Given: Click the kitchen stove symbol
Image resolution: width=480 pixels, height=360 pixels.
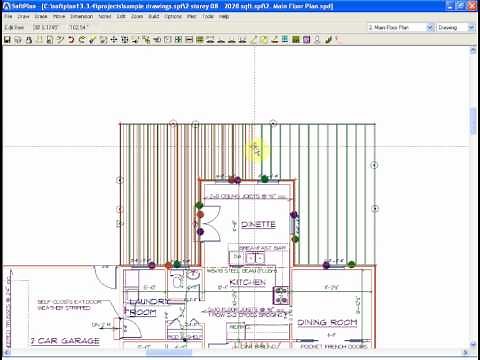Looking at the screenshot, I should 281,295.
